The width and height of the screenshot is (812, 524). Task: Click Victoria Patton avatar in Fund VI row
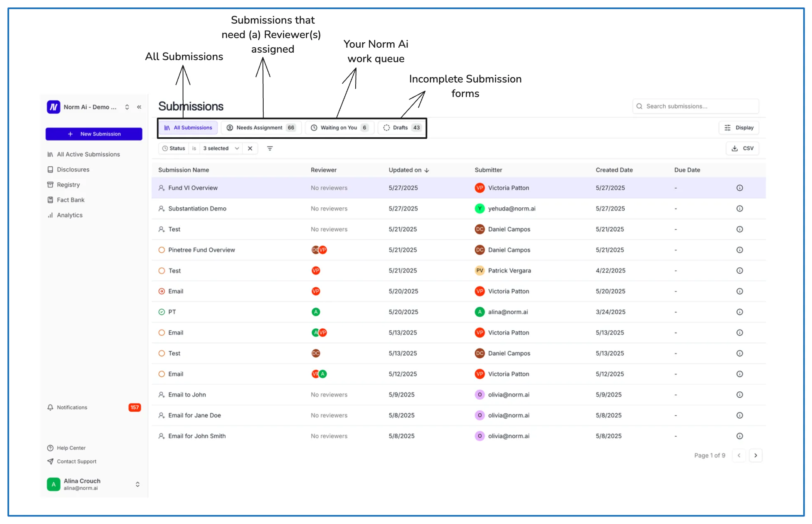coord(480,188)
